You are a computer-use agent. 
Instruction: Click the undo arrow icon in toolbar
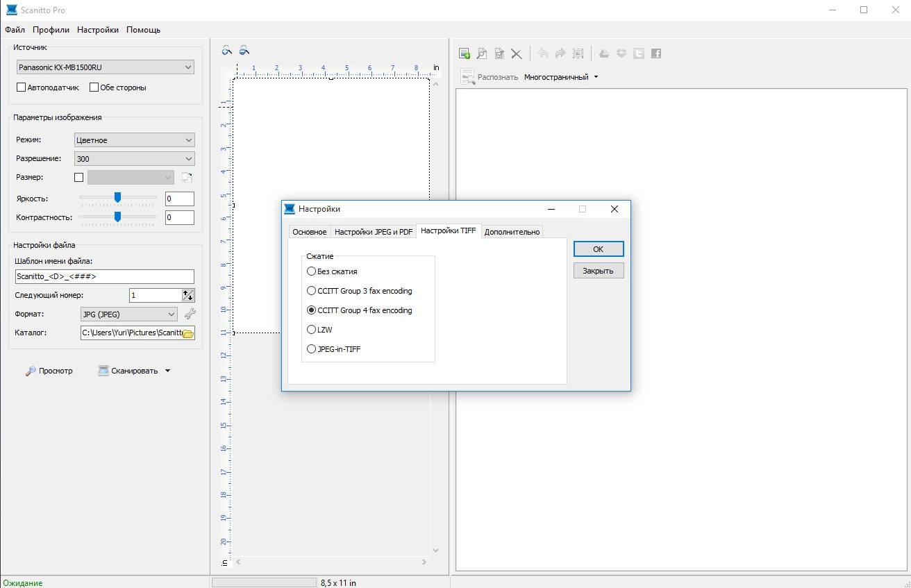(543, 53)
